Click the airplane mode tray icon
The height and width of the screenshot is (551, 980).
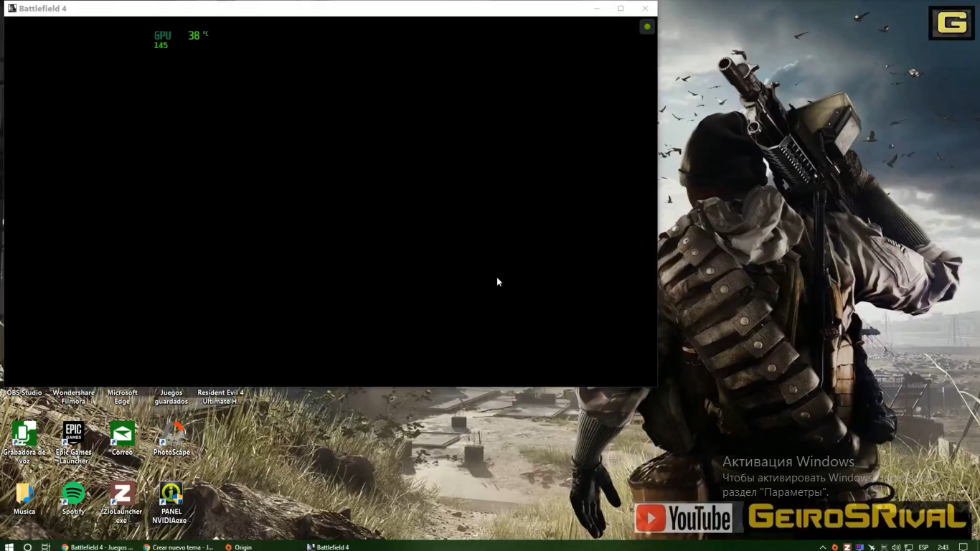(872, 547)
